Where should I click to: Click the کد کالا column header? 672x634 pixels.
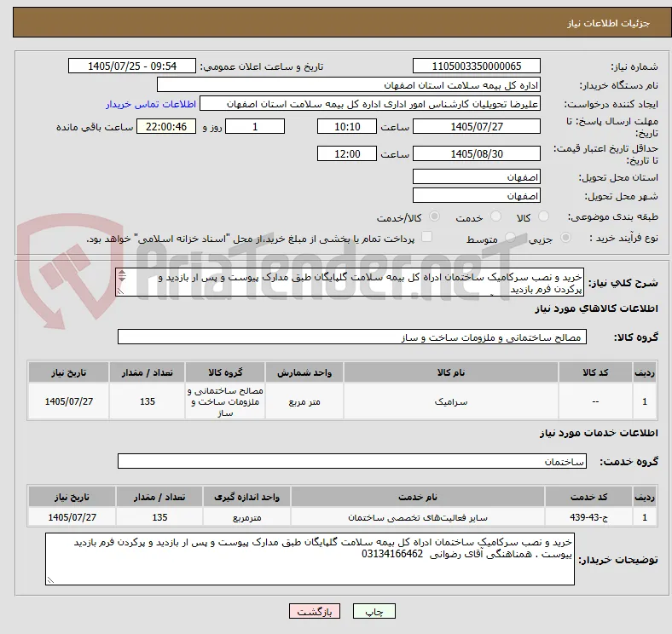coord(595,372)
